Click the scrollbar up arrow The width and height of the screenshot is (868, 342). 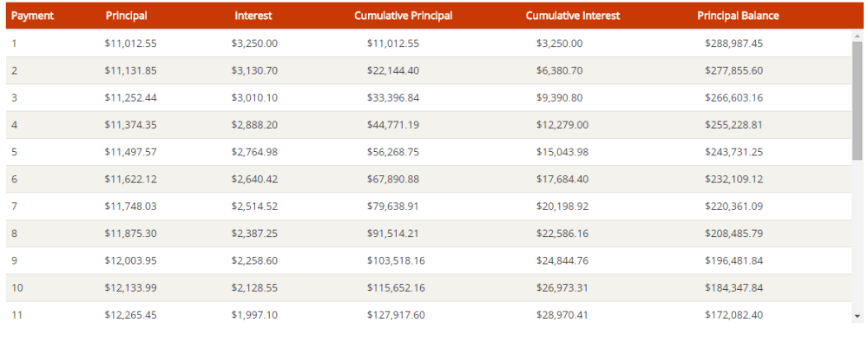[858, 36]
